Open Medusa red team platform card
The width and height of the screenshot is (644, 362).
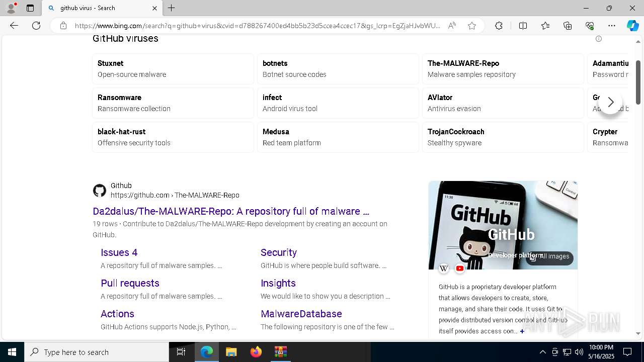point(338,137)
